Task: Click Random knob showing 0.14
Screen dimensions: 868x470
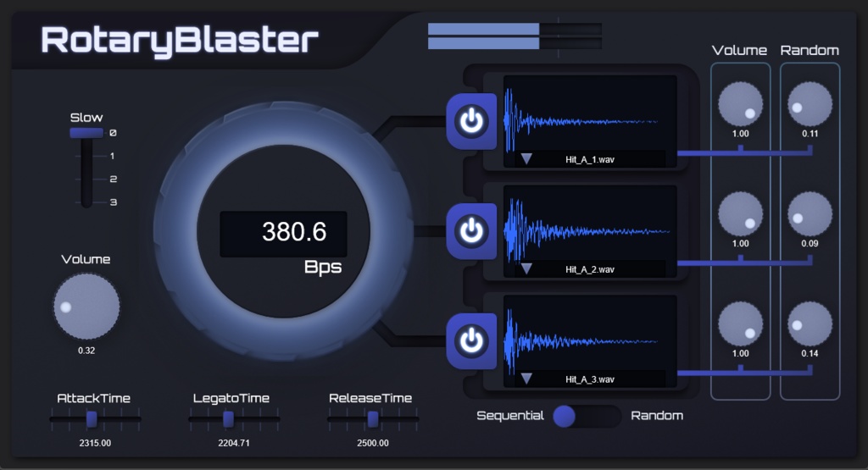Action: coord(810,324)
